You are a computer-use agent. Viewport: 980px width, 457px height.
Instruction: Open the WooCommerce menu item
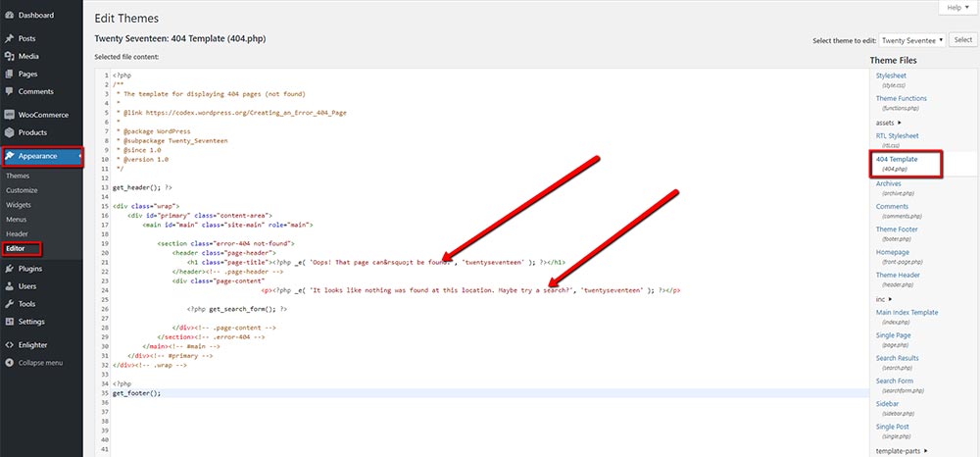point(41,115)
